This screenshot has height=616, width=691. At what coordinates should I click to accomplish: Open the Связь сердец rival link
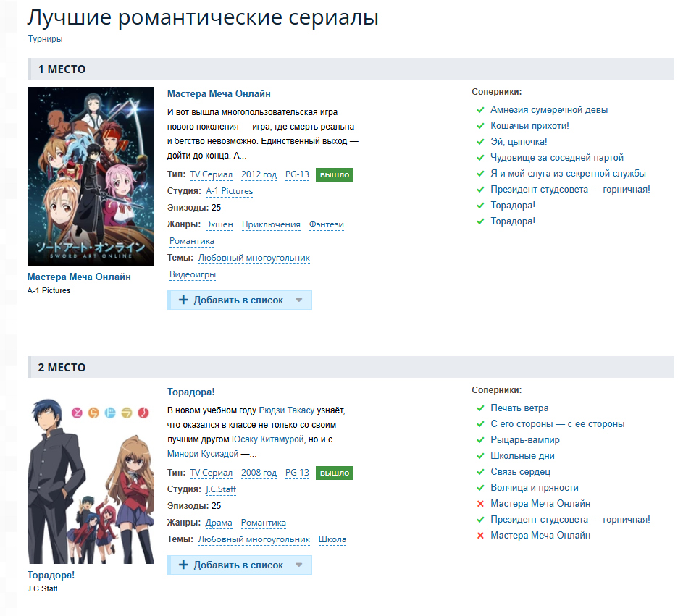pyautogui.click(x=521, y=471)
